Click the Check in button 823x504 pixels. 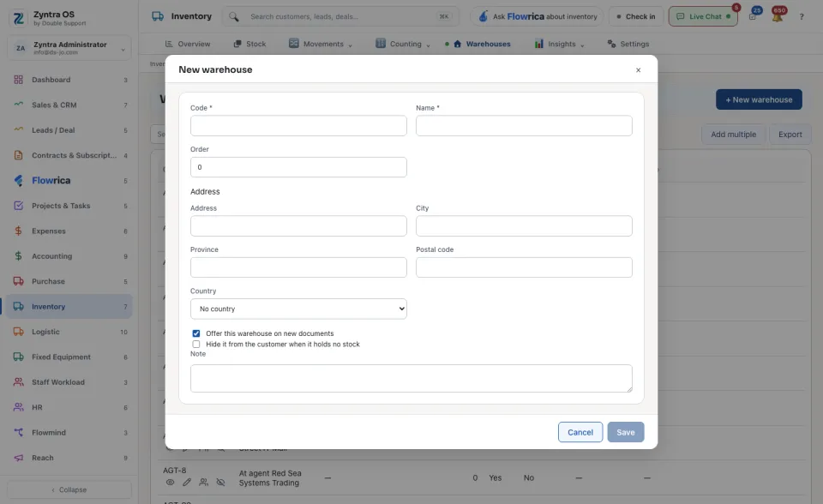[636, 17]
